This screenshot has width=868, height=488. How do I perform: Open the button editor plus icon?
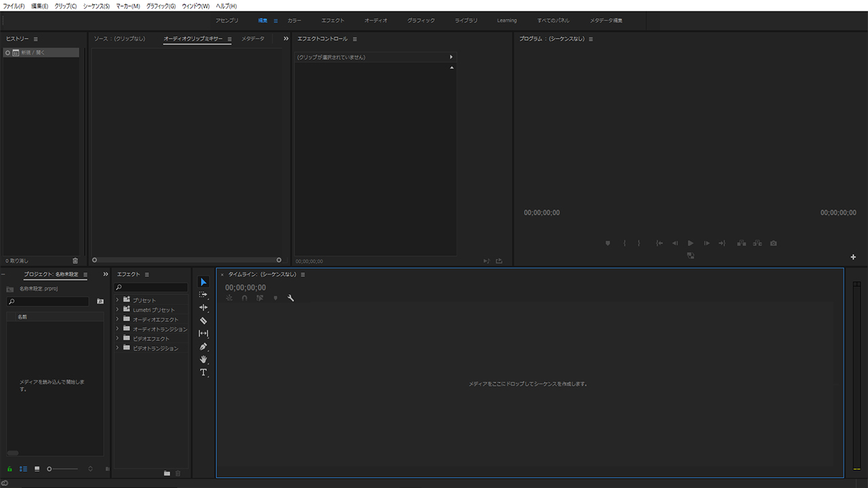click(853, 257)
